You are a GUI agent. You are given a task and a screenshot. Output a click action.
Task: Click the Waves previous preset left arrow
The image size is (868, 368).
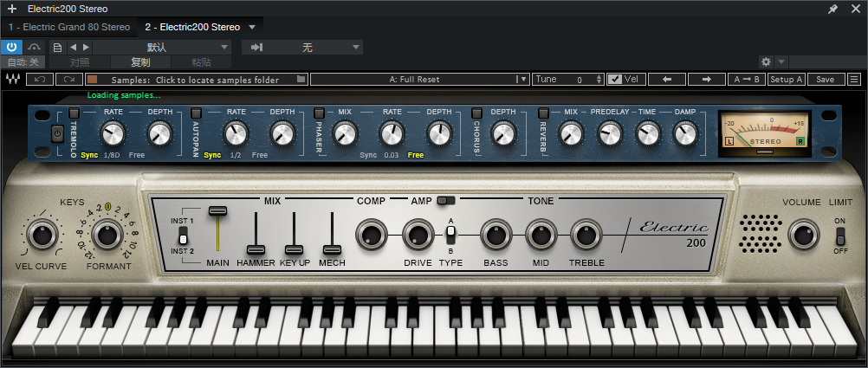(x=666, y=79)
